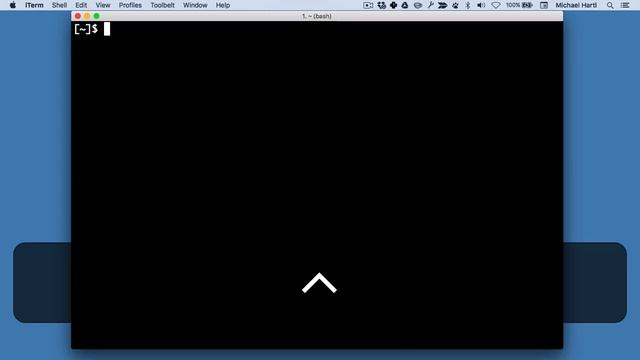
Task: Open the Apple menu
Action: pyautogui.click(x=13, y=5)
